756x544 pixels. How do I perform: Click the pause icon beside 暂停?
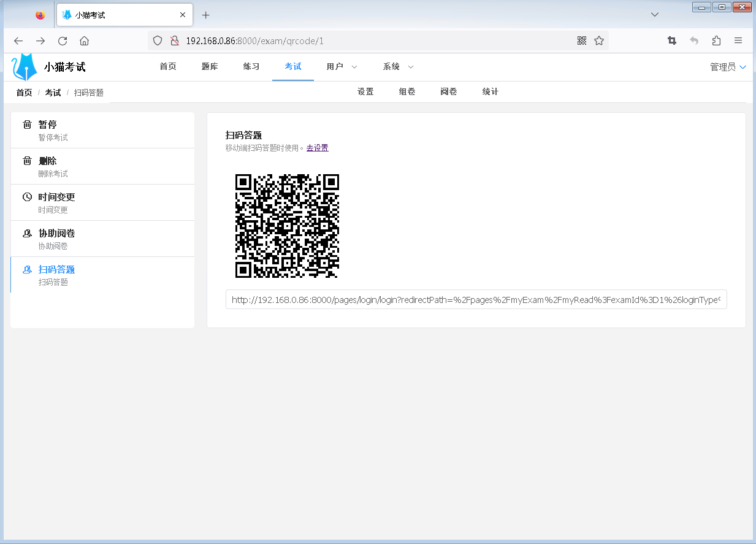(27, 125)
